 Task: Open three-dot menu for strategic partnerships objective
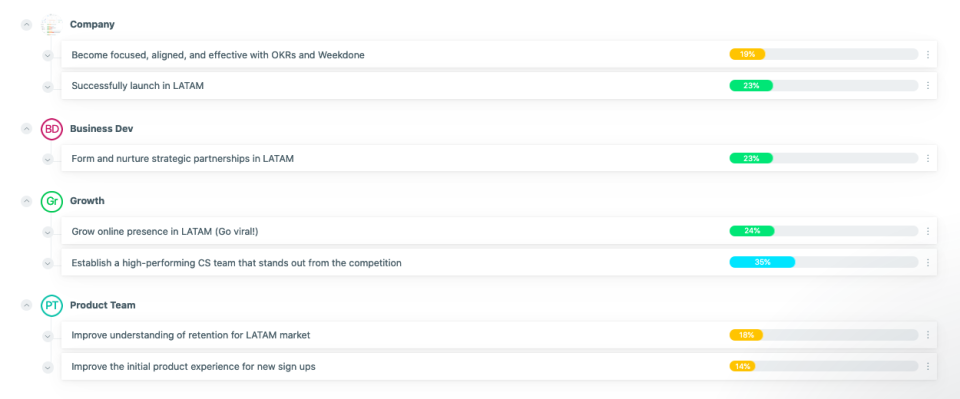coord(928,158)
